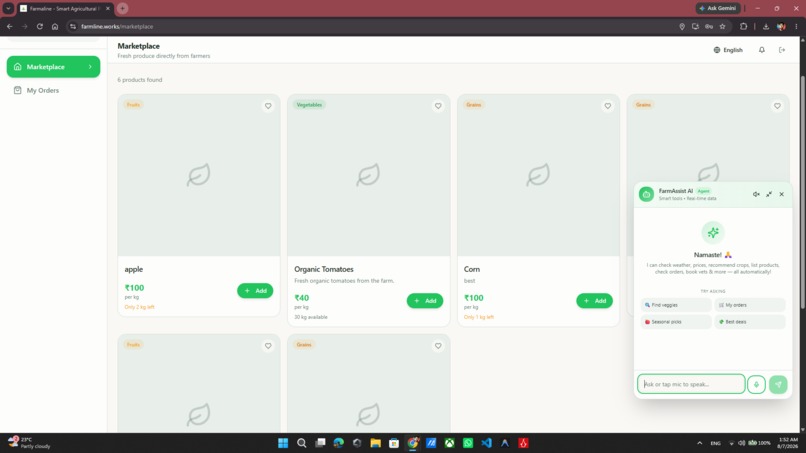Click the browser reload icon
Viewport: 806px width, 453px height.
(x=40, y=26)
